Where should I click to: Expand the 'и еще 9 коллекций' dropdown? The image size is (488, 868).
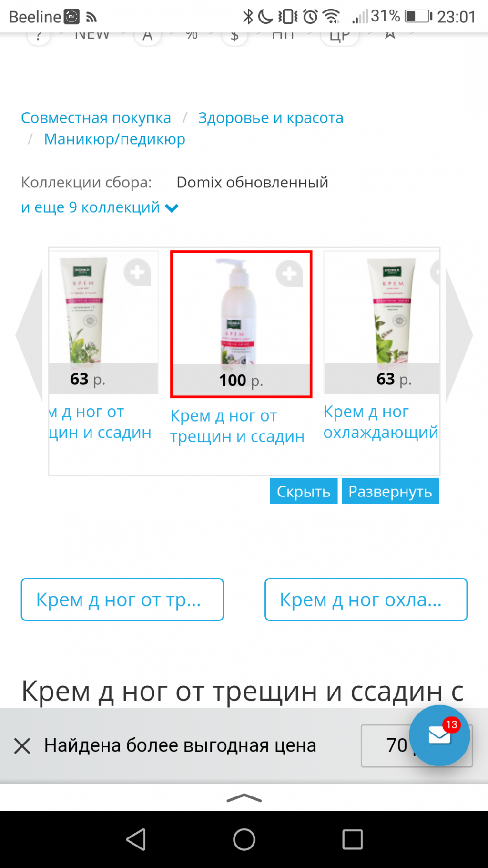tap(100, 207)
